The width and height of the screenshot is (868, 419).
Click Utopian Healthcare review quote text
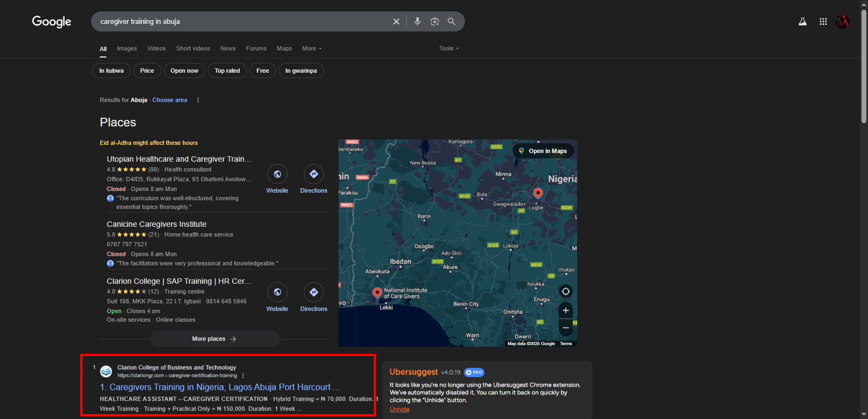(x=177, y=202)
